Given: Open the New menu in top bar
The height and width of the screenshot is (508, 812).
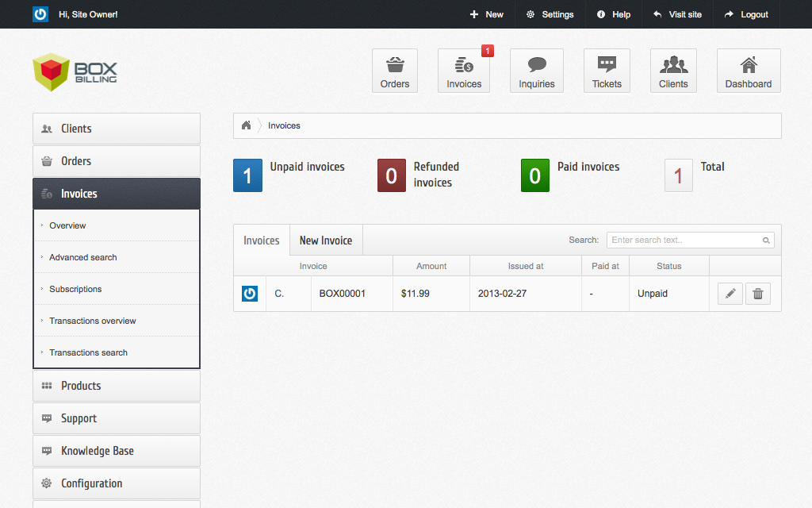Looking at the screenshot, I should pos(486,14).
